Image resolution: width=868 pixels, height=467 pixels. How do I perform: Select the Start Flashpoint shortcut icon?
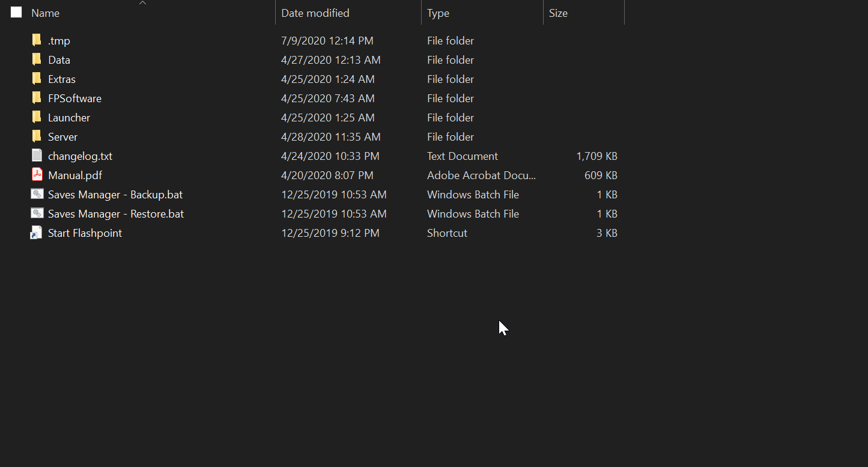pyautogui.click(x=36, y=233)
